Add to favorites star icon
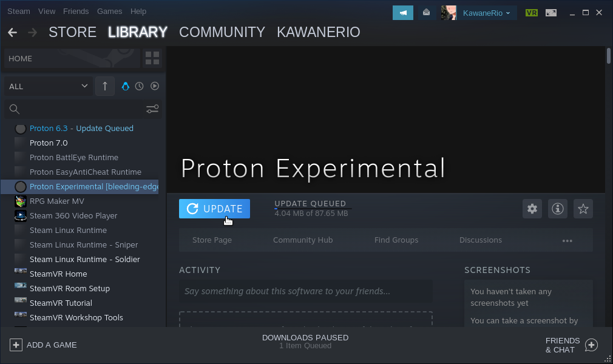The height and width of the screenshot is (364, 613). pos(583,209)
